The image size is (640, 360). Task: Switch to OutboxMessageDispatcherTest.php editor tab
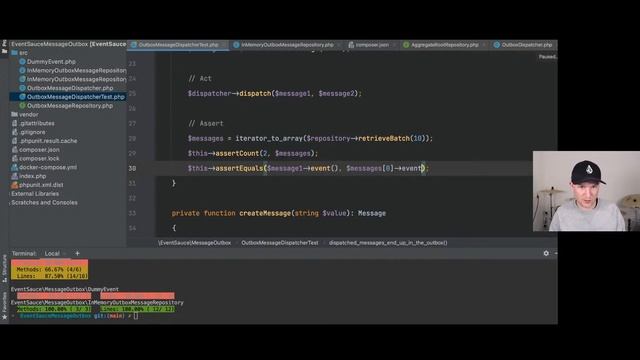178,45
